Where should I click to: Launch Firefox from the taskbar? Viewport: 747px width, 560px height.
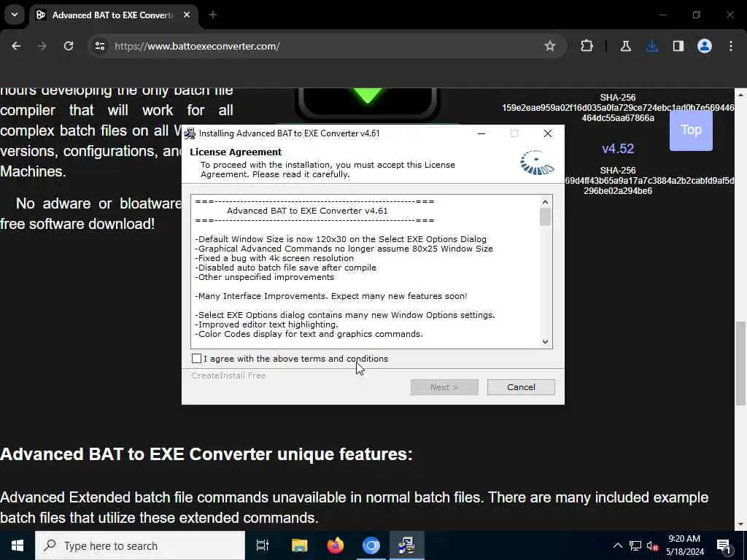(x=336, y=545)
